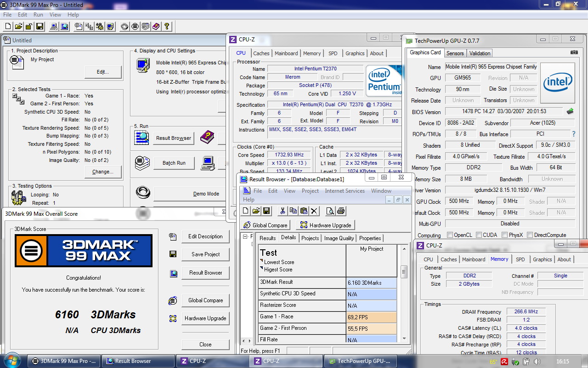588x368 pixels.
Task: Click the Change... button under Selected Tests
Action: point(103,172)
